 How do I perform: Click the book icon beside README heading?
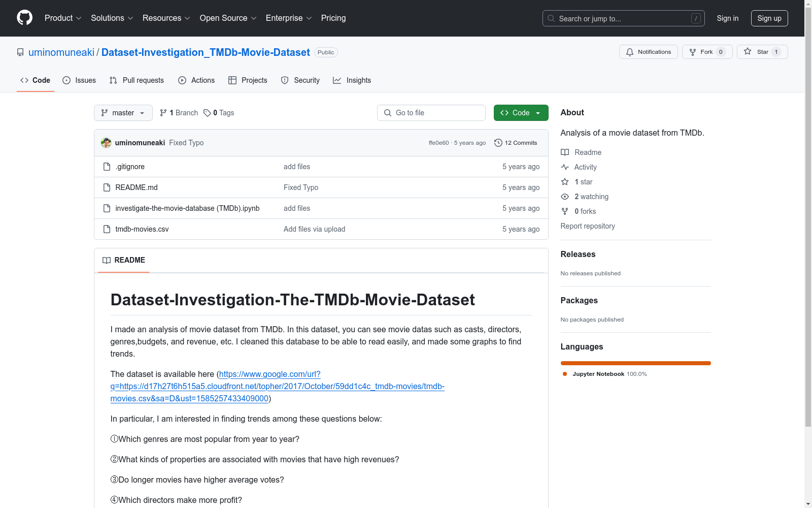coord(107,260)
